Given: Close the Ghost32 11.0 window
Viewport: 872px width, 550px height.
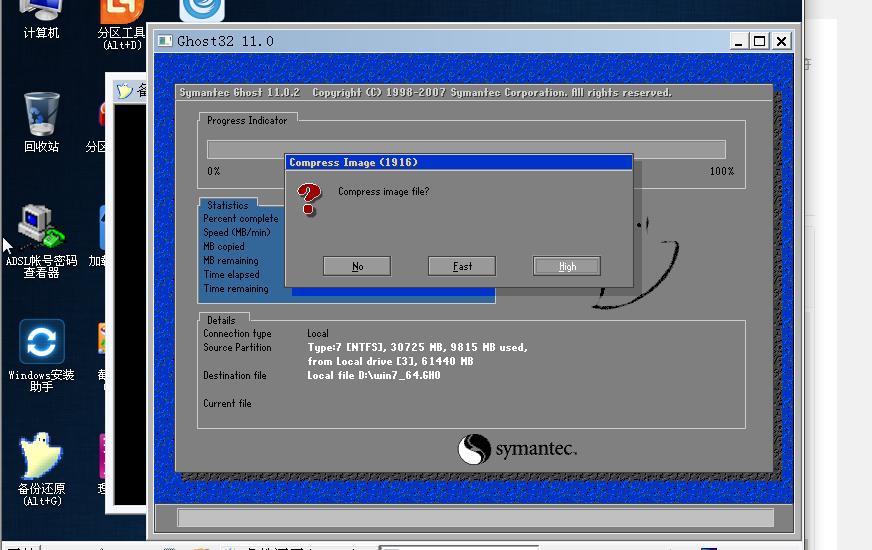Looking at the screenshot, I should [781, 41].
